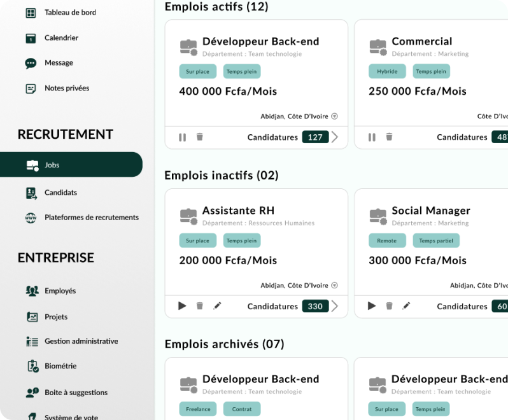The width and height of the screenshot is (508, 420).
Task: Click the Calendrier calendar icon
Action: click(x=31, y=38)
